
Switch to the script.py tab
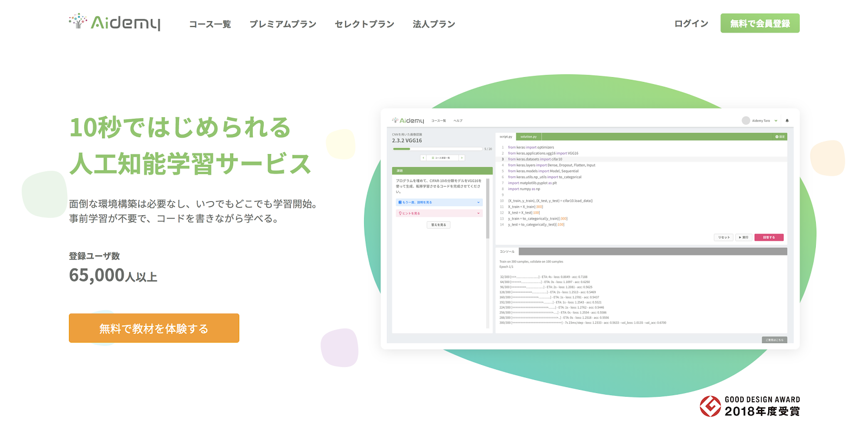click(506, 137)
